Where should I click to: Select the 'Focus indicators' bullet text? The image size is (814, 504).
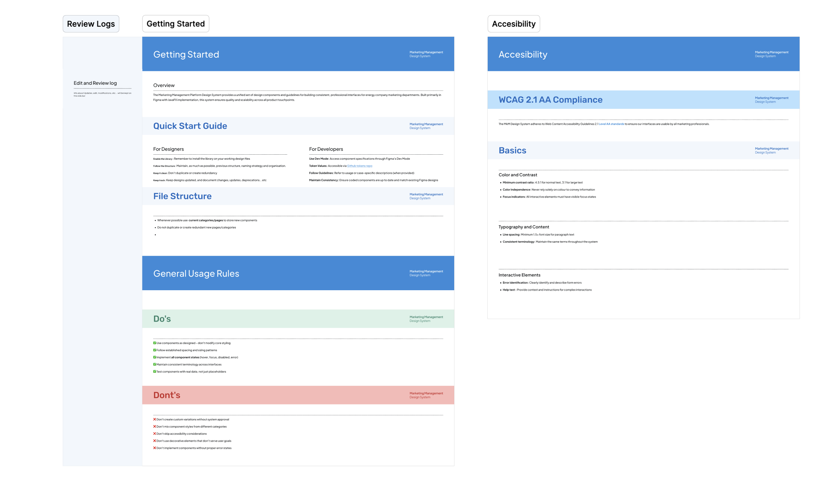coord(549,197)
